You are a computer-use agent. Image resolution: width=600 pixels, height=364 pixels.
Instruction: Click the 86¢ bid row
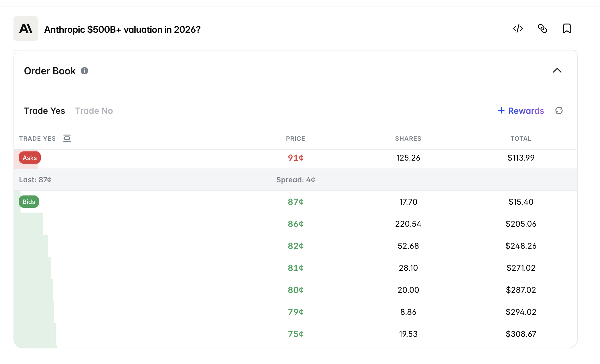coord(295,224)
